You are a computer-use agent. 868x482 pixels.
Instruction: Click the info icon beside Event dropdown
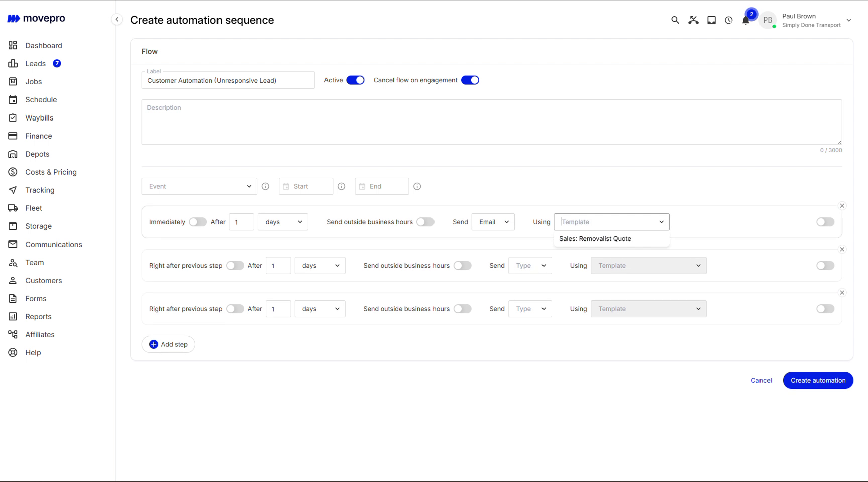265,186
